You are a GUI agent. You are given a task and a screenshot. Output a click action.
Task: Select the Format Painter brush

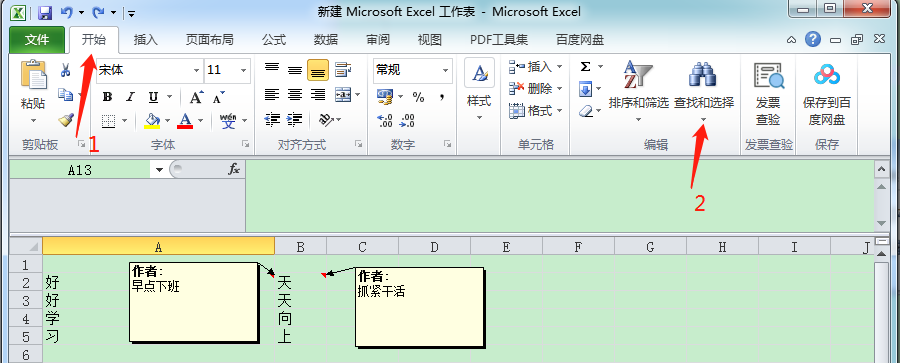pyautogui.click(x=66, y=119)
